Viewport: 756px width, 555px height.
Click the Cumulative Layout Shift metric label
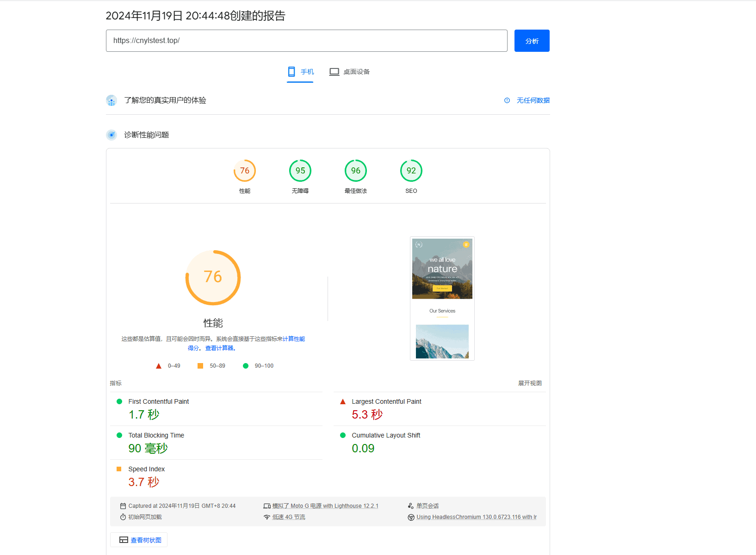point(386,435)
